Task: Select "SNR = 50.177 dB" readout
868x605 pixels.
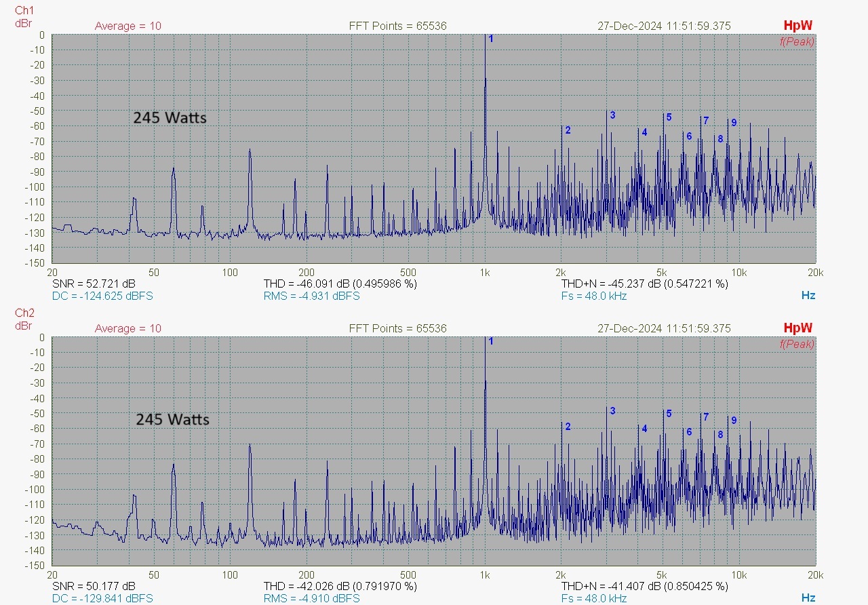Action: pos(94,586)
